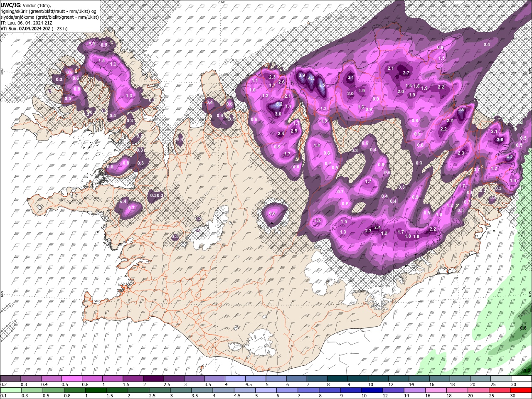Image resolution: width=532 pixels, height=399 pixels.
Task: Click the dark teal swatch labeled 8 in top legend
Action: (x=337, y=379)
